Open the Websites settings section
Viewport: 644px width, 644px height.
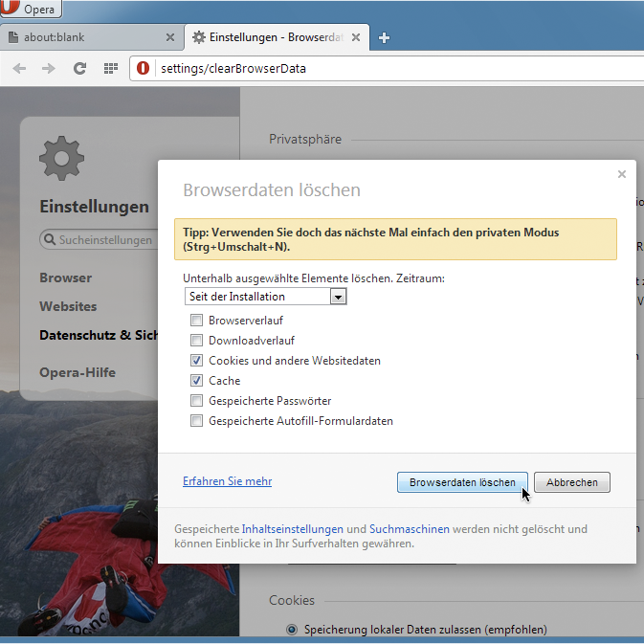68,306
